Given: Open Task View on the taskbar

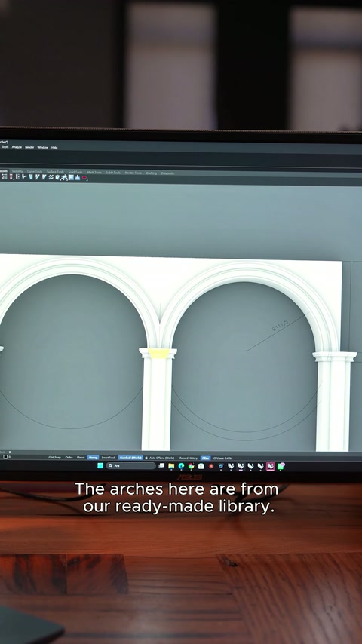Looking at the screenshot, I should 161,466.
